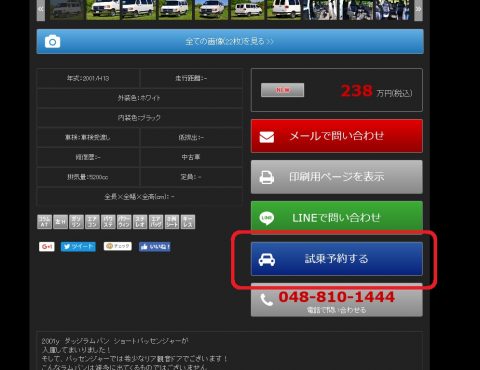The width and height of the screenshot is (480, 370).
Task: Select the dimmed gray van thumbnail
Action: [66, 9]
